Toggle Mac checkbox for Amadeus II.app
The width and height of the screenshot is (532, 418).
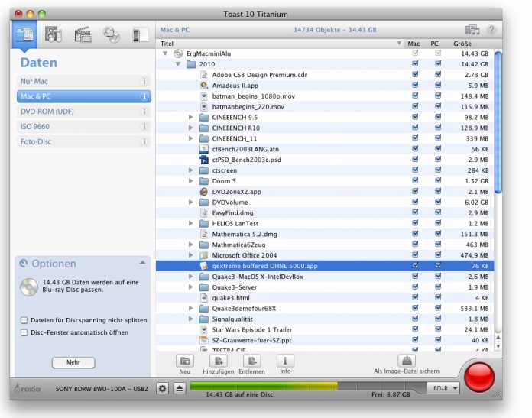415,85
